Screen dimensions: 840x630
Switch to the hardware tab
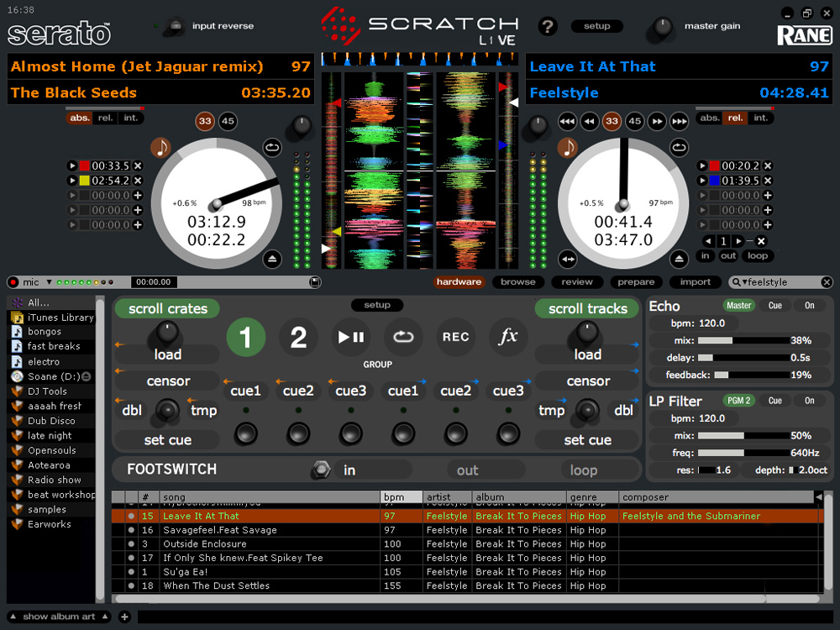pos(459,281)
